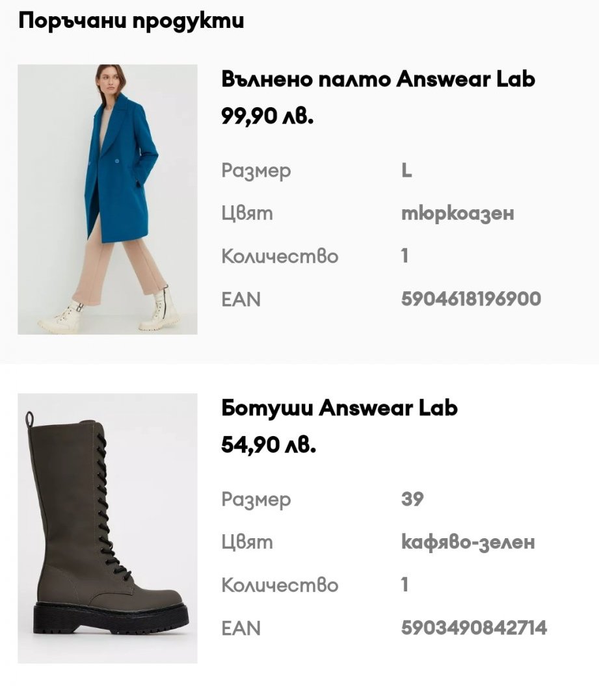This screenshot has height=700, width=599.
Task: Open the turquoise wool coat product image
Action: point(107,199)
